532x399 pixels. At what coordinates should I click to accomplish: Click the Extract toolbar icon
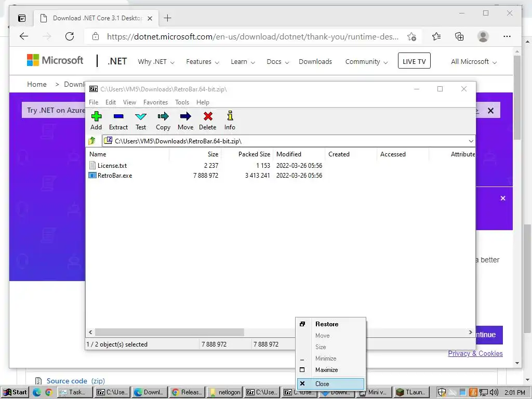[118, 121]
